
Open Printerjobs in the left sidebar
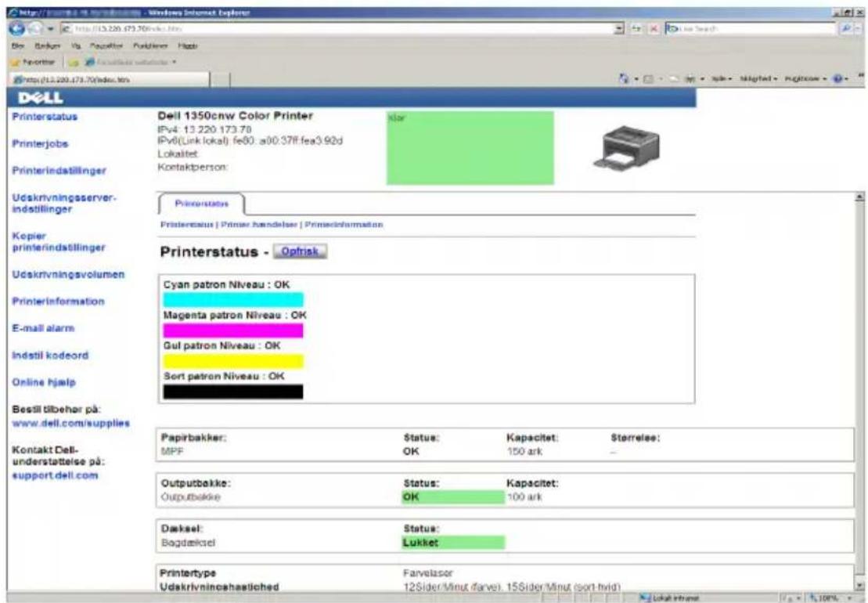pyautogui.click(x=40, y=144)
